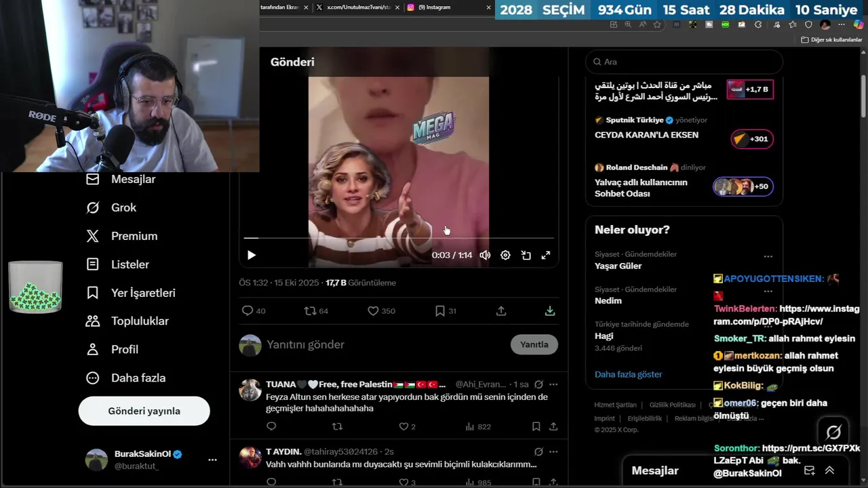Open video settings gear in the player

point(505,256)
